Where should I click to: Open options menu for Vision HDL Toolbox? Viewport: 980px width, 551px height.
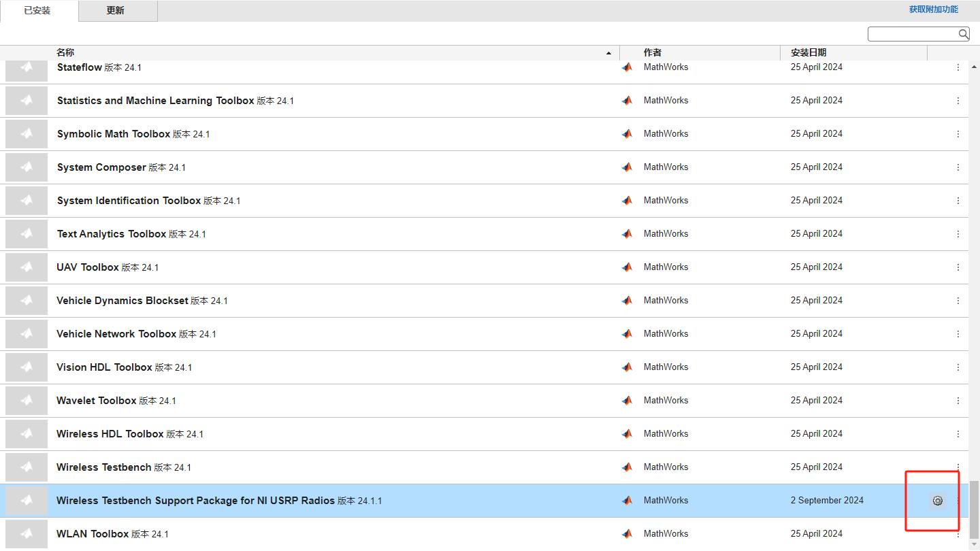tap(958, 367)
